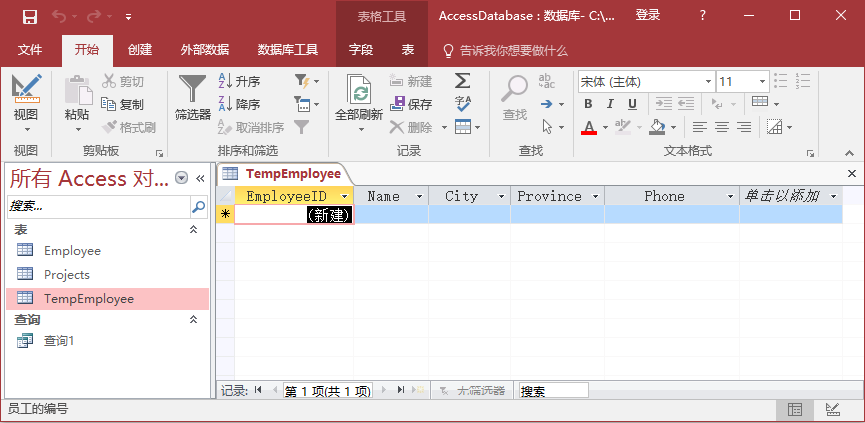Open the 创建 ribbon tab
Viewport: 865px width, 423px height.
[x=140, y=50]
